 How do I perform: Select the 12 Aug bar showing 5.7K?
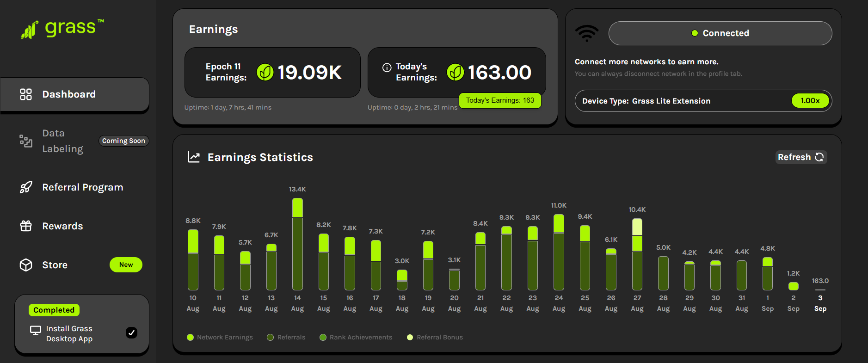tap(245, 271)
